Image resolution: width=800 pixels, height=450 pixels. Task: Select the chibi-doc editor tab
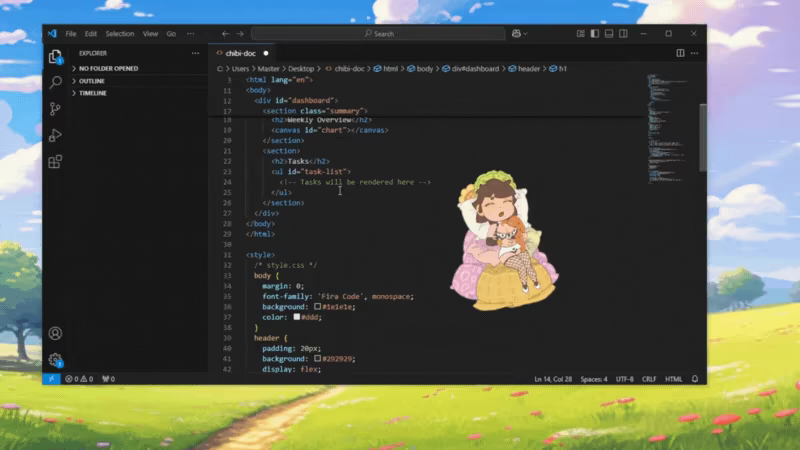pyautogui.click(x=242, y=53)
